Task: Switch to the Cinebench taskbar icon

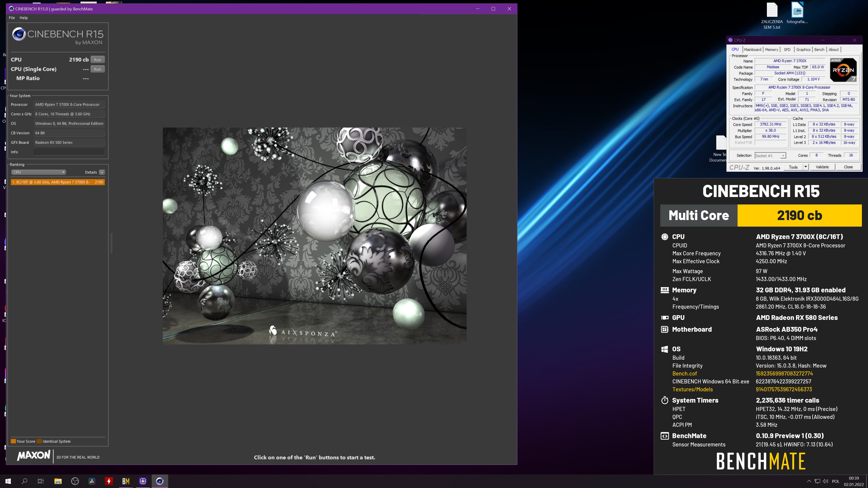Action: 160,481
